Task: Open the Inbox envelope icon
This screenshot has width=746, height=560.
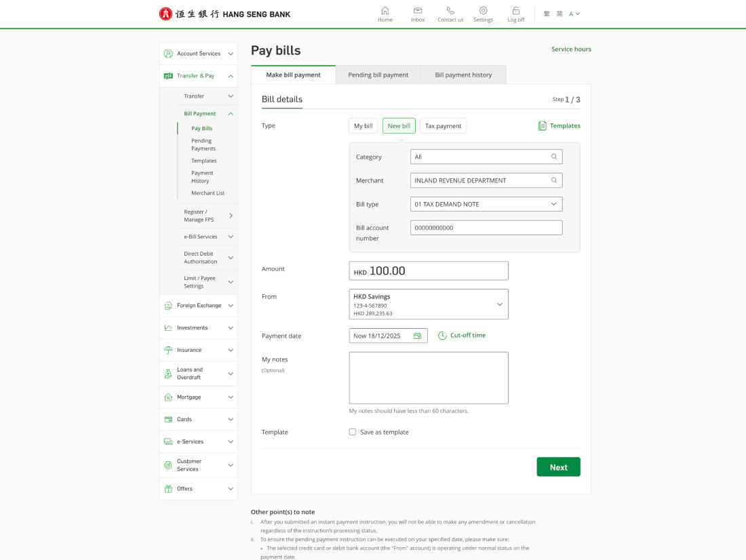Action: click(418, 11)
